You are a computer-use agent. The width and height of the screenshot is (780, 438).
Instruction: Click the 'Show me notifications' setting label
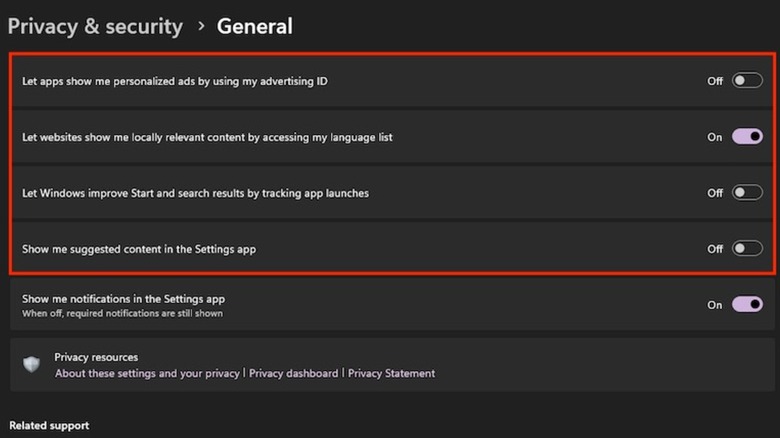tap(123, 299)
